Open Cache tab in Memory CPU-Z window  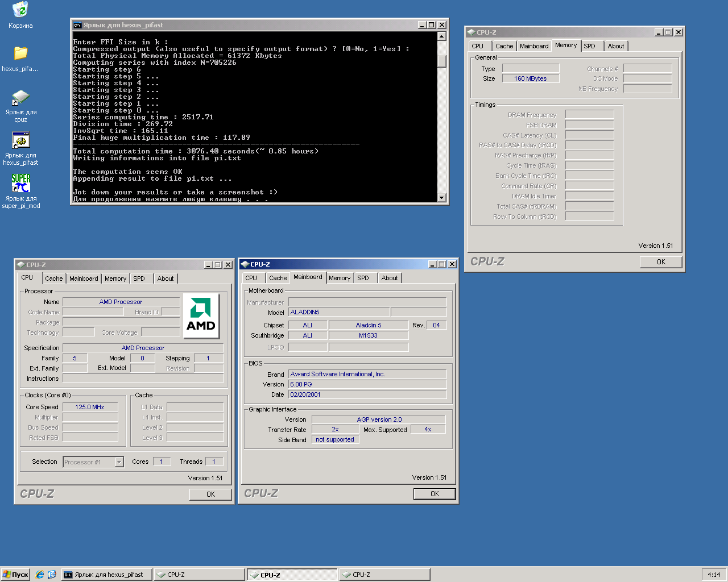pyautogui.click(x=504, y=47)
